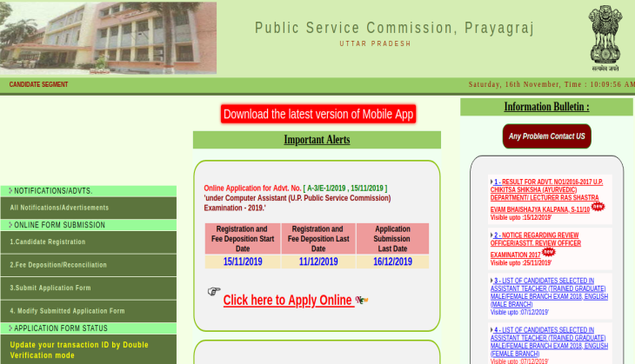Click the pointing hand icon beside Apply Online
The width and height of the screenshot is (635, 364).
pos(214,291)
